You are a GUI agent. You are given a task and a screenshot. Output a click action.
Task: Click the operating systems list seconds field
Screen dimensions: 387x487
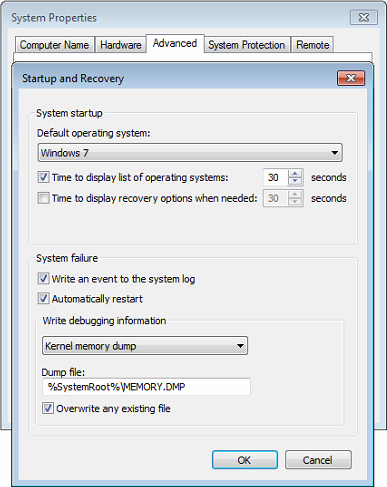pos(275,177)
